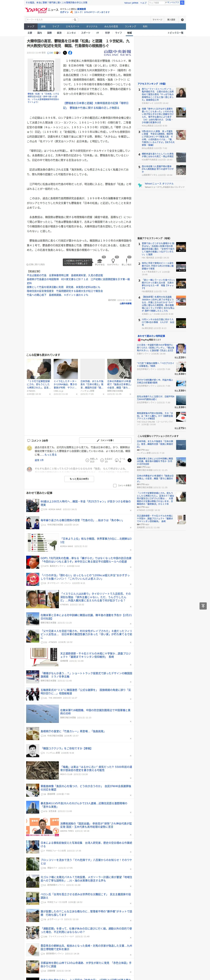Click the keyword search magnifier icon
Viewport: 210px width, 980px height.
75,19
